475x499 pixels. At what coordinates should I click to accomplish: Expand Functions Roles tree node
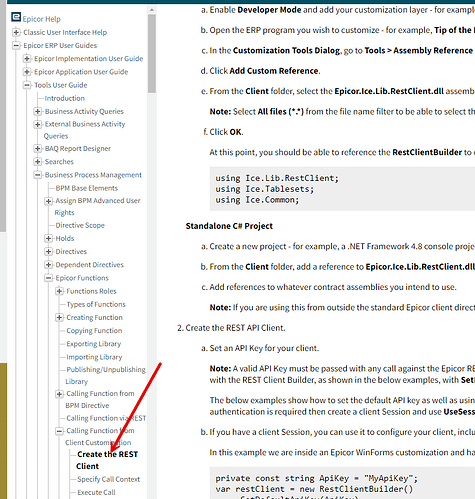coord(59,291)
